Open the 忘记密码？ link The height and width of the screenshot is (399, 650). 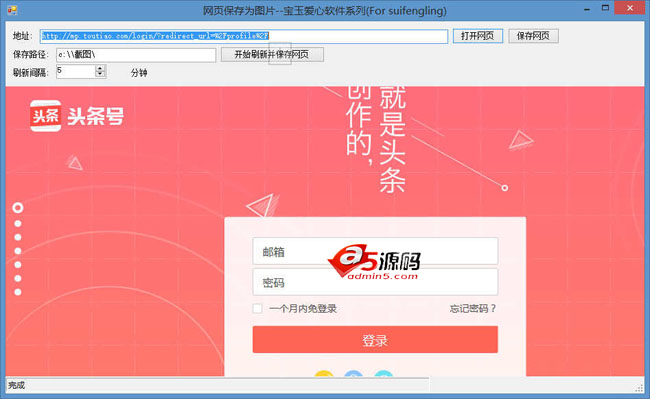coord(473,308)
